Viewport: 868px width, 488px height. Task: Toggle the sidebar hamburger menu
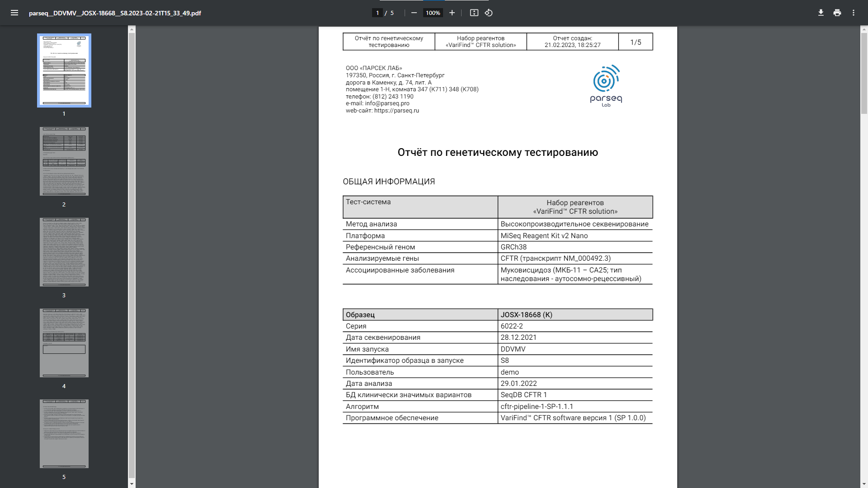(x=14, y=13)
